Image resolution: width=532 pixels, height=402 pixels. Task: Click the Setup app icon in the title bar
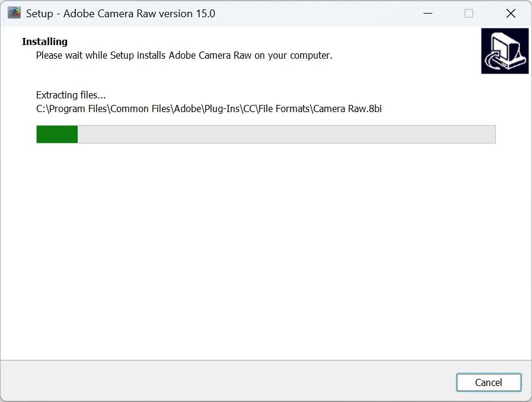pos(14,13)
